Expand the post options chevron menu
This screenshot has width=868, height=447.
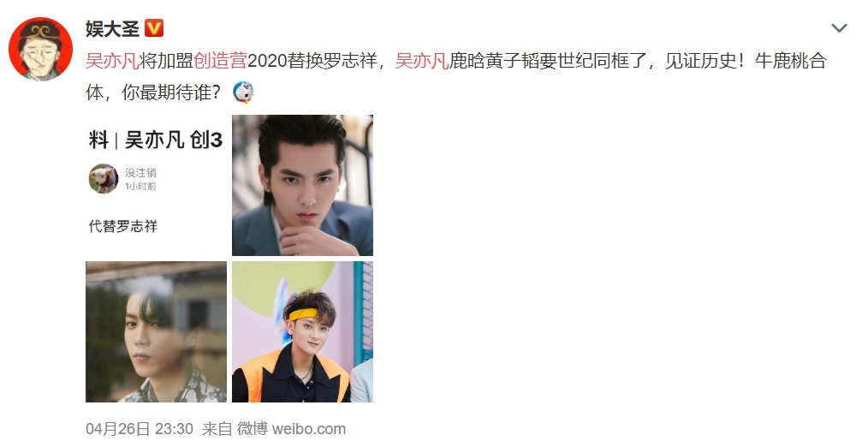pos(839,27)
